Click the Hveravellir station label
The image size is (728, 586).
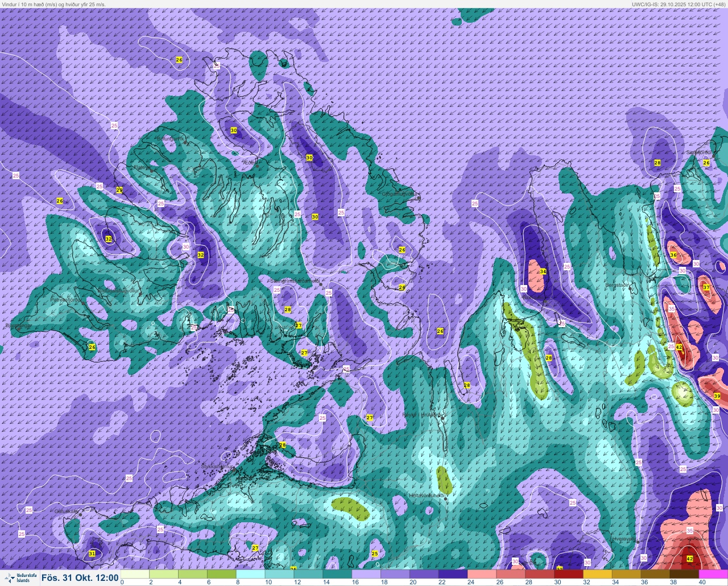[624, 538]
